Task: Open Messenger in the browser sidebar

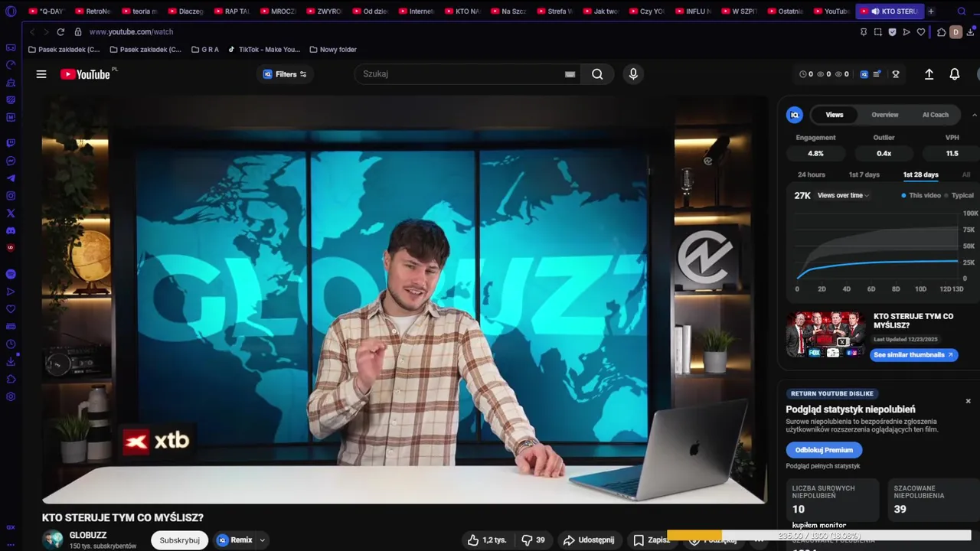Action: click(x=11, y=161)
